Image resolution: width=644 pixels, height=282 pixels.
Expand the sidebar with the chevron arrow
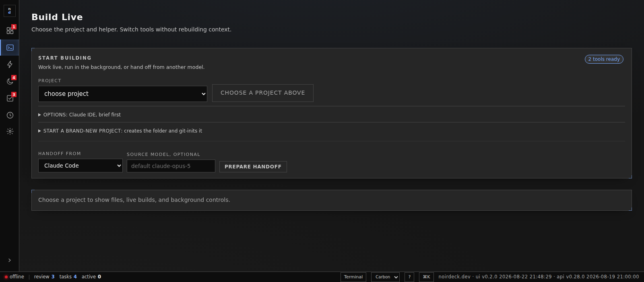[x=10, y=260]
